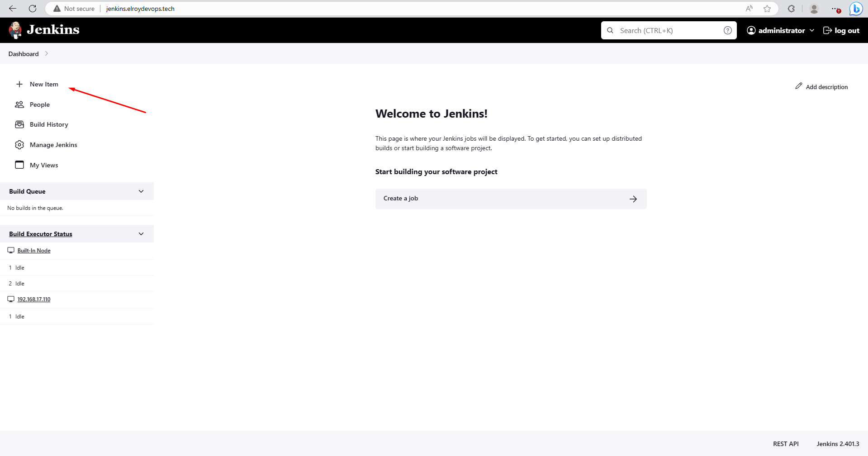
Task: Click the administrator account name
Action: tap(782, 30)
